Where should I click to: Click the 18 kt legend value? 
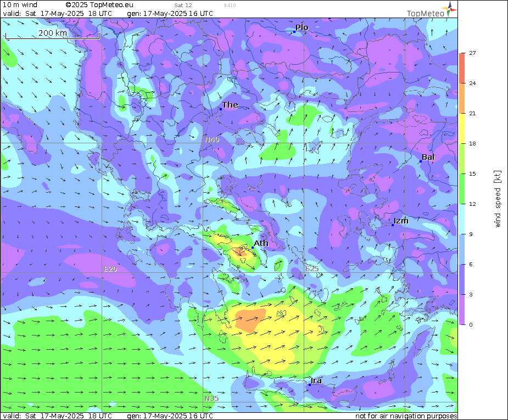472,143
